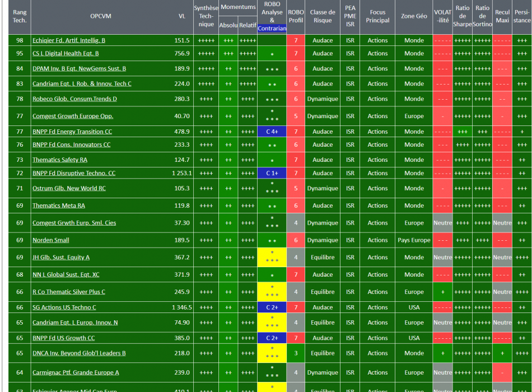Open the Norden Small fund link
Screen dimensions: 532x392
pyautogui.click(x=51, y=240)
